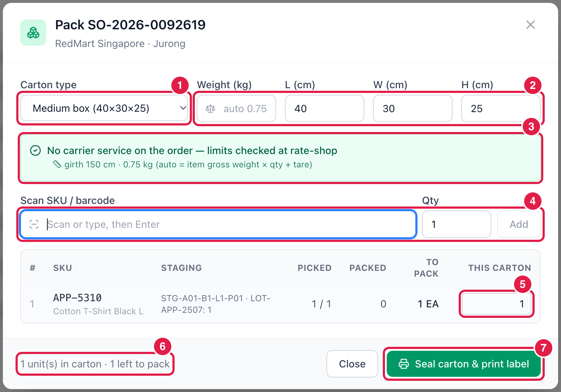Click the green package boxes icon
This screenshot has height=392, width=561.
click(x=33, y=33)
